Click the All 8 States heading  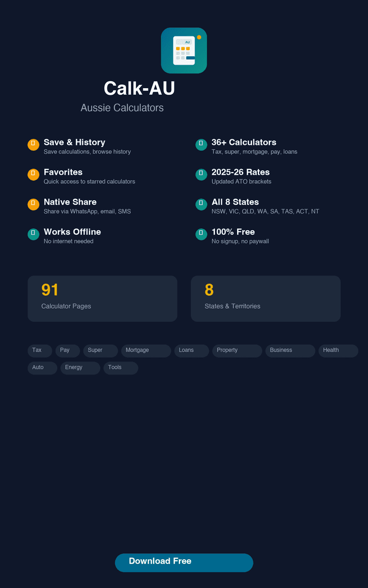click(235, 202)
